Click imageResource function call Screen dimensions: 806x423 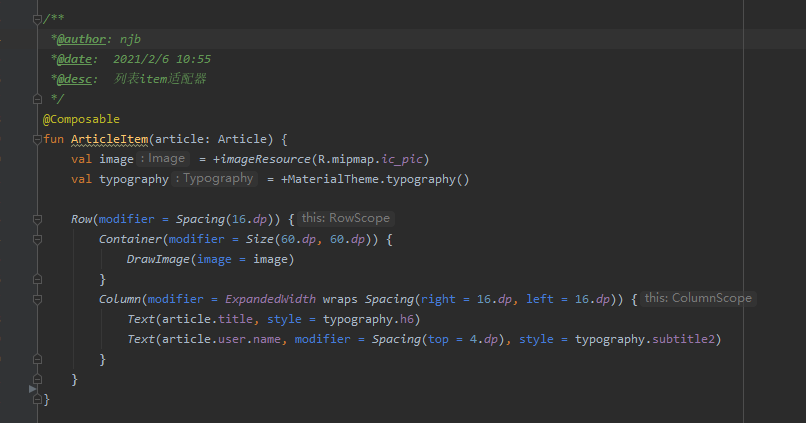265,159
